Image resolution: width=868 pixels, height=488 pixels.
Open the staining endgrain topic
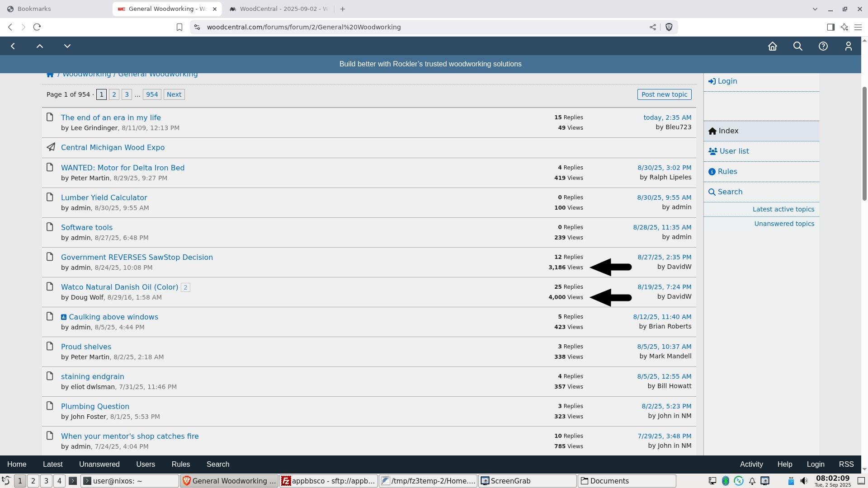(93, 376)
